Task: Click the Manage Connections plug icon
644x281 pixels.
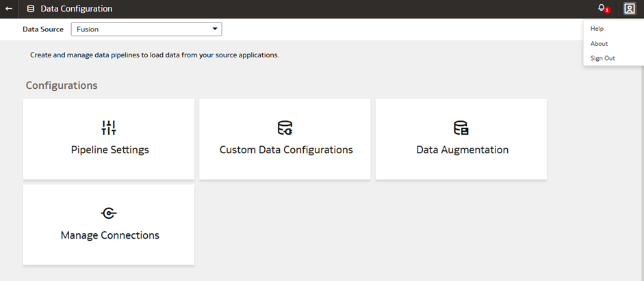Action: [109, 213]
